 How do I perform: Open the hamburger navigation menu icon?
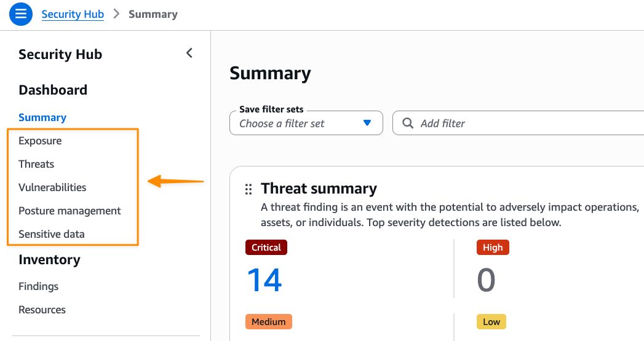click(20, 14)
